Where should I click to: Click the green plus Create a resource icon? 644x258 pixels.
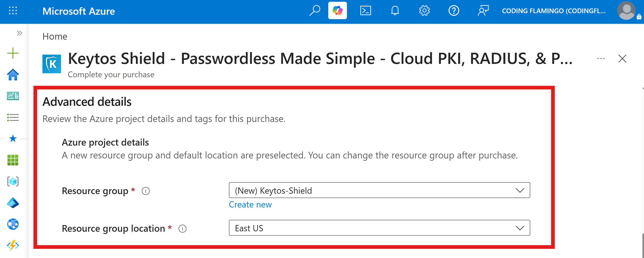click(x=13, y=53)
